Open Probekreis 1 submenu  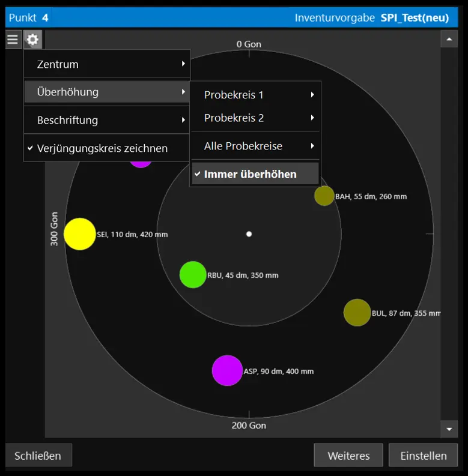255,95
